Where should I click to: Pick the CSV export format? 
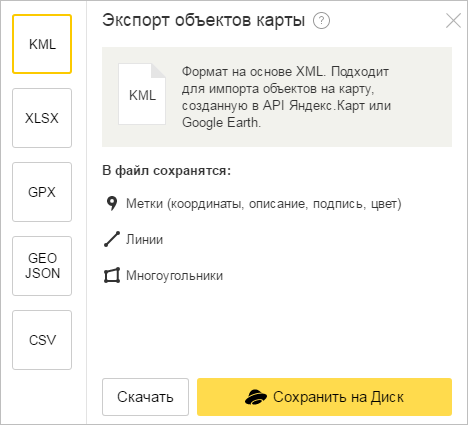coord(42,340)
